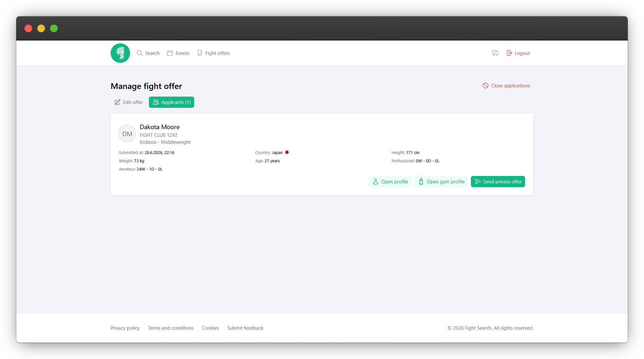This screenshot has width=644, height=359.
Task: Click the green macOS fullscreen window button
Action: tap(54, 28)
